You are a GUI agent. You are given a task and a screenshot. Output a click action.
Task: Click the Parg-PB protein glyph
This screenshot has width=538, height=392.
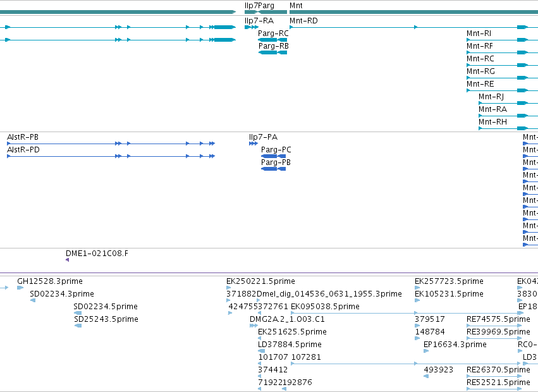(x=274, y=169)
